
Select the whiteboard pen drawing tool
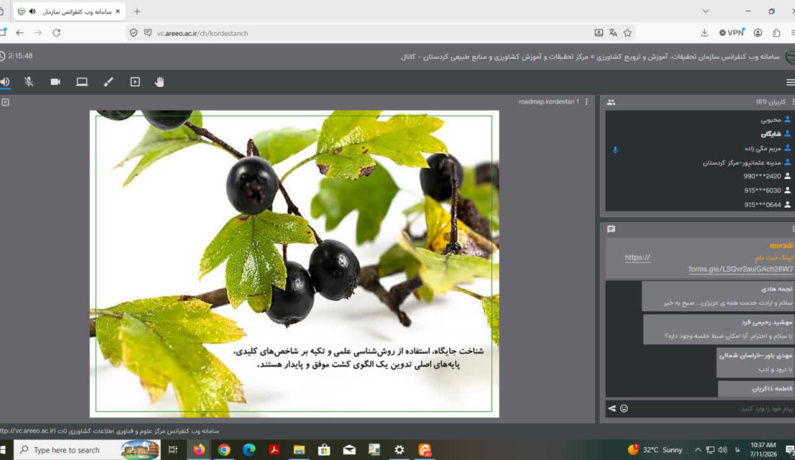tap(109, 82)
